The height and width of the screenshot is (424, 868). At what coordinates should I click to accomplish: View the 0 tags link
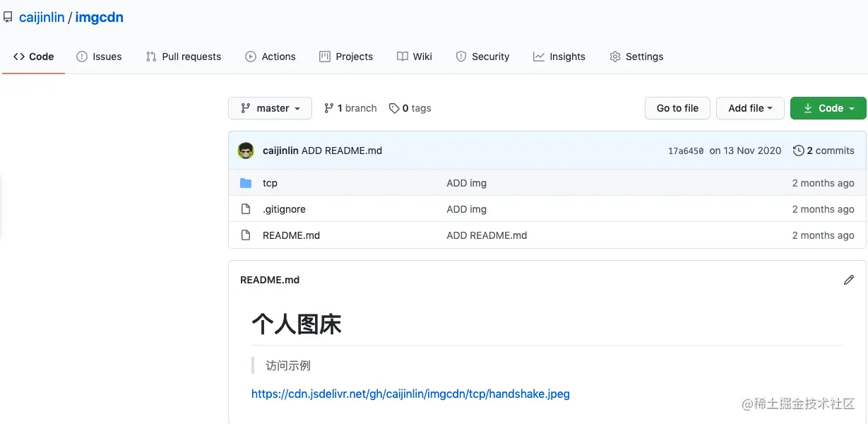[410, 108]
